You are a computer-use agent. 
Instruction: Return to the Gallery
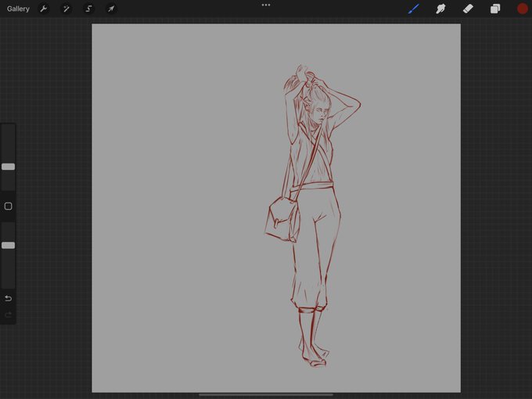pos(18,9)
